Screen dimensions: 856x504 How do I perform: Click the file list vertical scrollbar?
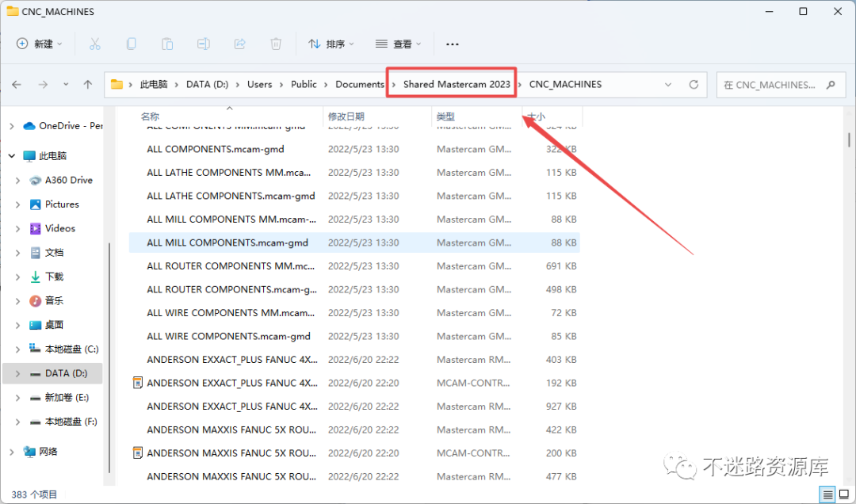pyautogui.click(x=849, y=138)
